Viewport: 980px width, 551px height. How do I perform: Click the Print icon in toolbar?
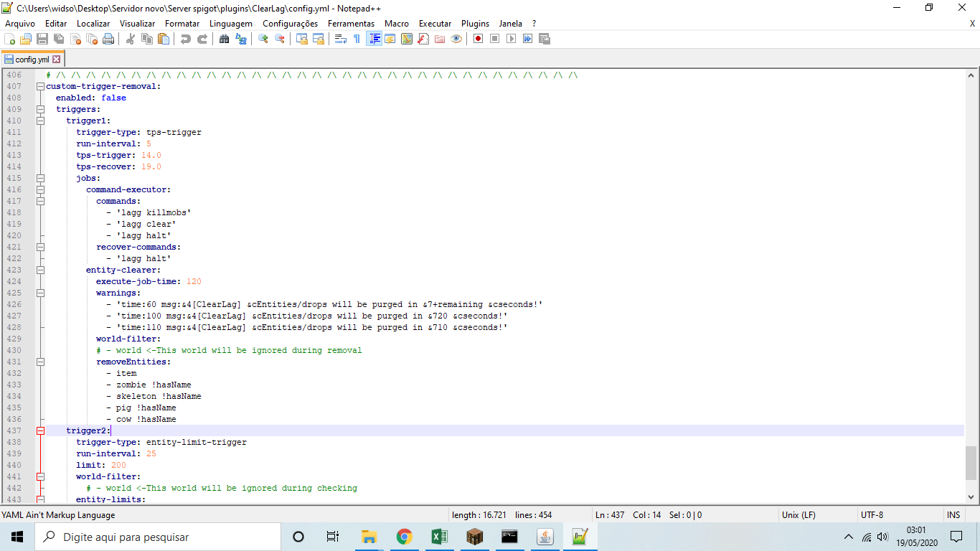tap(108, 39)
